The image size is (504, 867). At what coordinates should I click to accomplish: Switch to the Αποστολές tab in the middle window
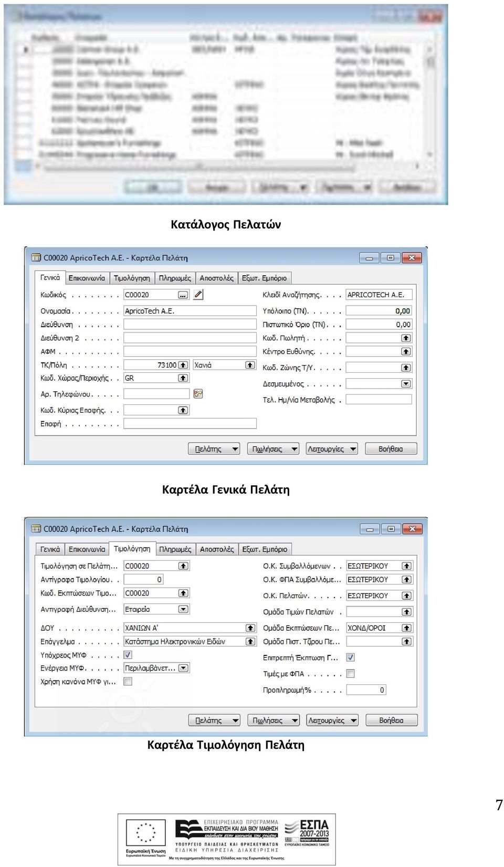(217, 278)
